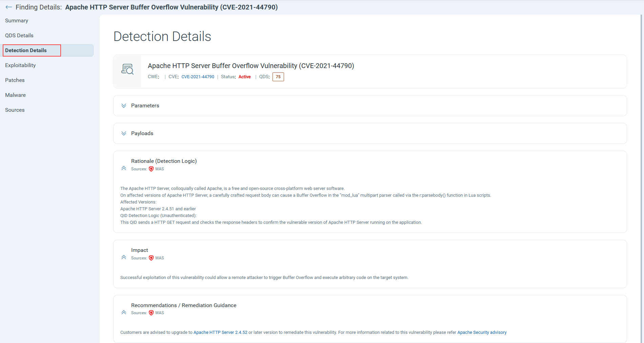Switch to QDS Details tab
The width and height of the screenshot is (644, 343).
19,36
